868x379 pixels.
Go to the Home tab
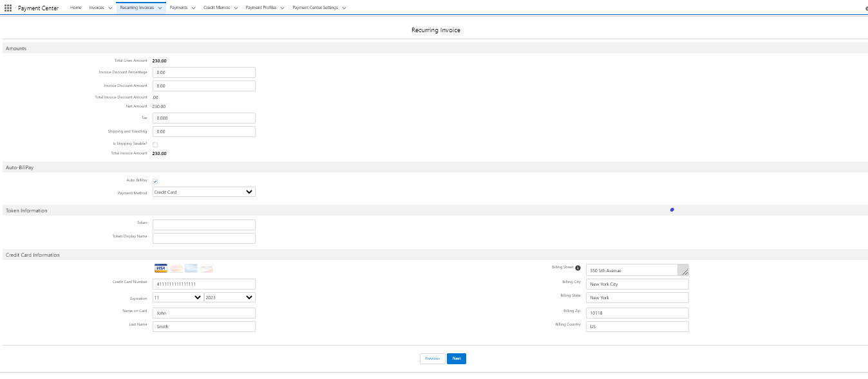76,8
